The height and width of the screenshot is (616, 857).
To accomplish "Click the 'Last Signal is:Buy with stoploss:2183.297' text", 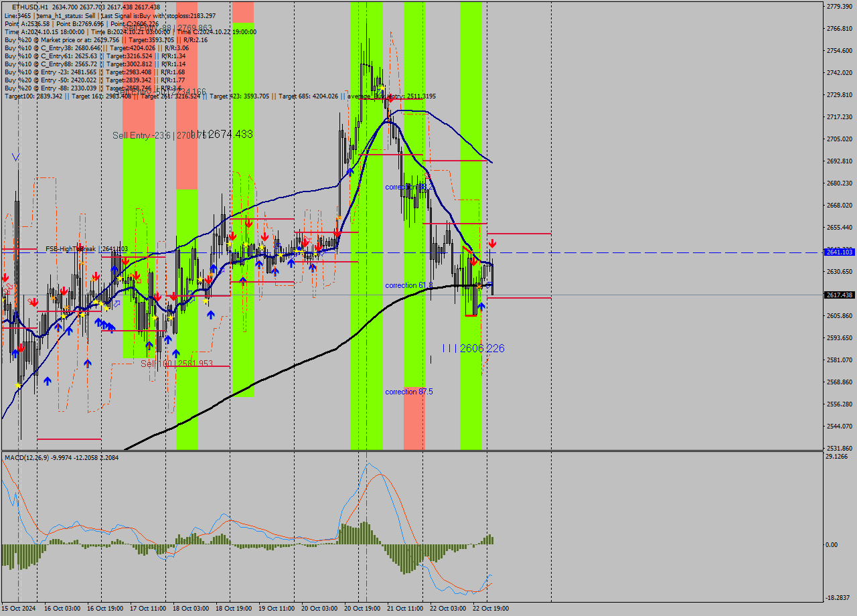I will point(159,15).
